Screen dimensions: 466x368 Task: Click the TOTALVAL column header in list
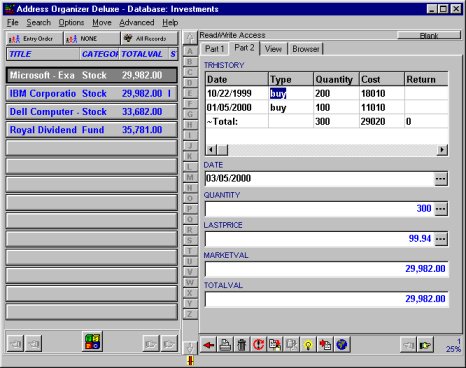click(144, 54)
